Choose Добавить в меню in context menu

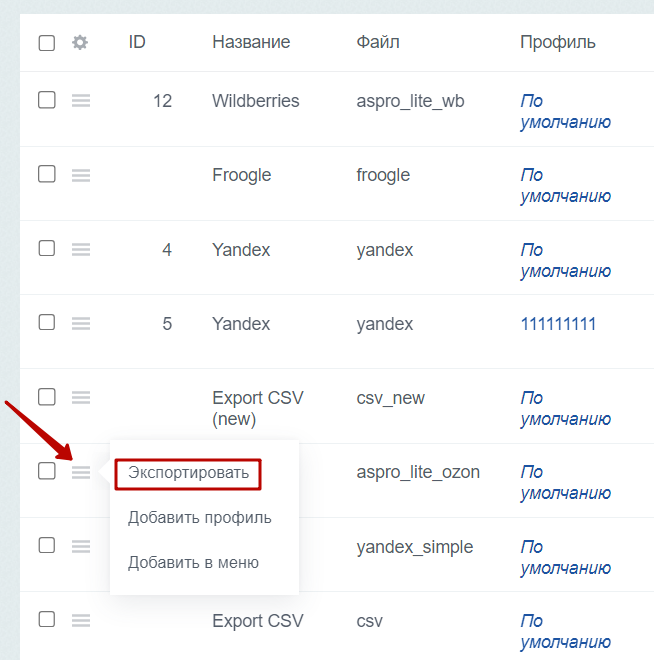coord(194,563)
